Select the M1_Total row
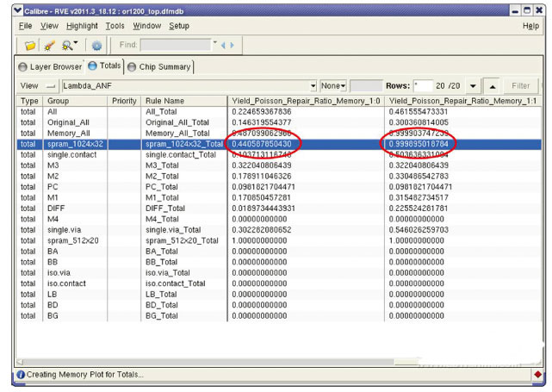The height and width of the screenshot is (392, 552). (x=279, y=198)
